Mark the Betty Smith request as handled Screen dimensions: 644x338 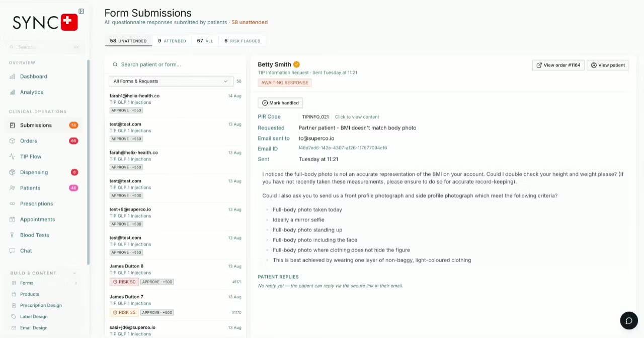(280, 103)
